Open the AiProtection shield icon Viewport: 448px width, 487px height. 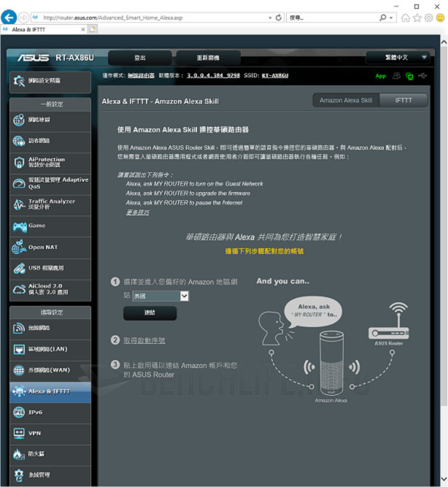point(19,162)
